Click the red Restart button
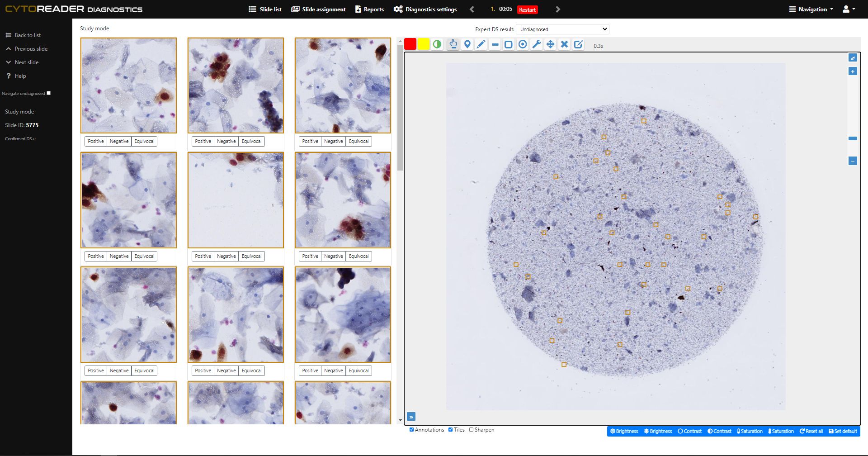Viewport: 868px width, 456px height. [528, 9]
